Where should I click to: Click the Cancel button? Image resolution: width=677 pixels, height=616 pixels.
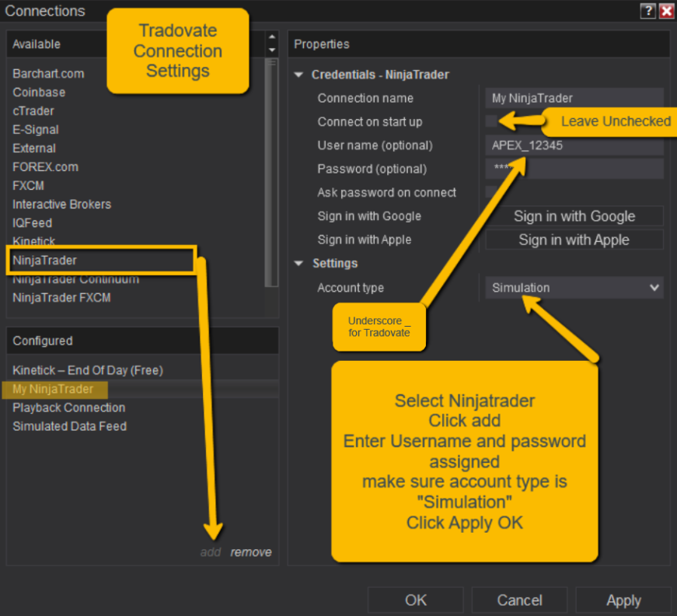pos(519,600)
